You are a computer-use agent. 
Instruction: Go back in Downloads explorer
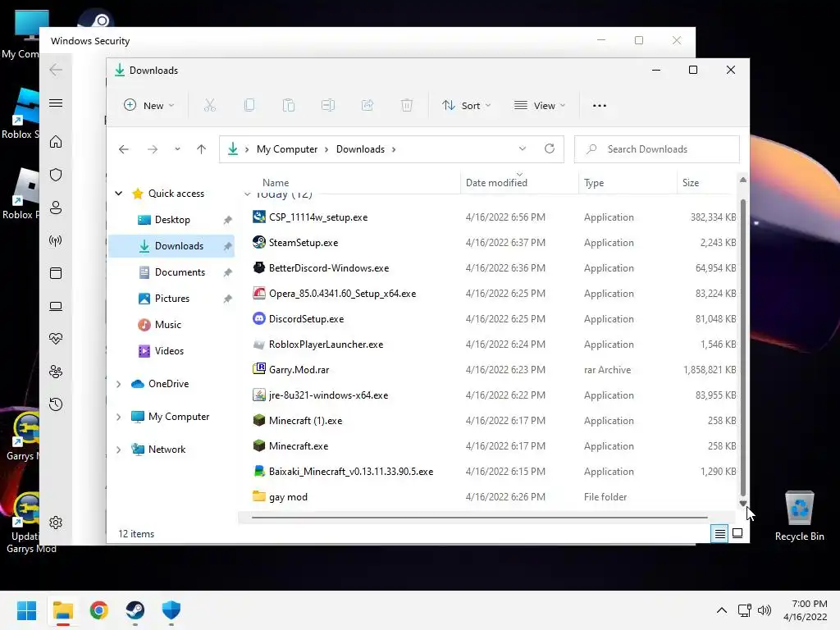[x=124, y=149]
